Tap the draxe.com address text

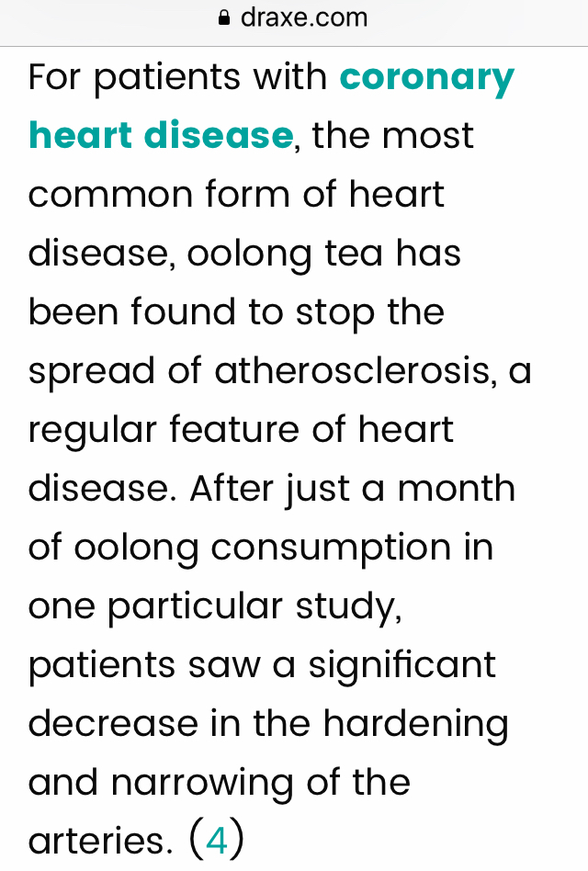pos(304,17)
